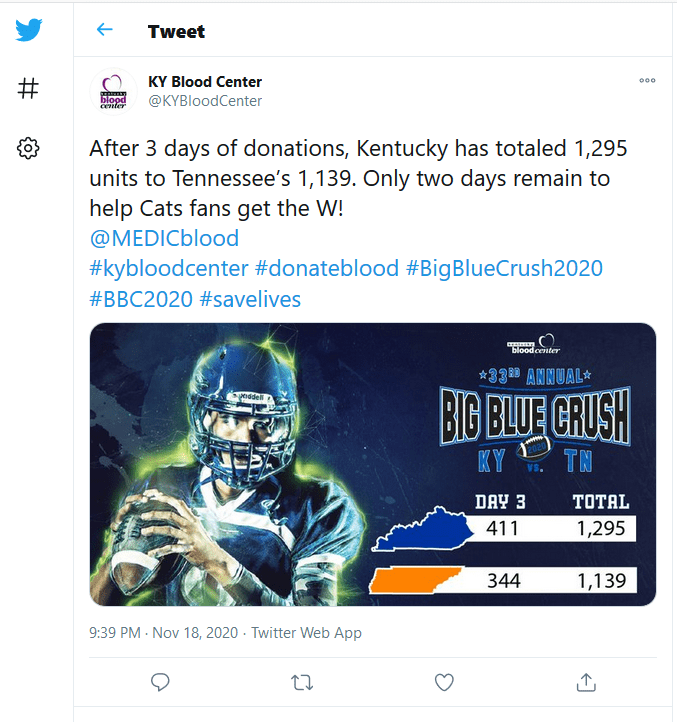The width and height of the screenshot is (677, 722).
Task: Open the #kybloodcenter hashtag
Action: [x=169, y=268]
